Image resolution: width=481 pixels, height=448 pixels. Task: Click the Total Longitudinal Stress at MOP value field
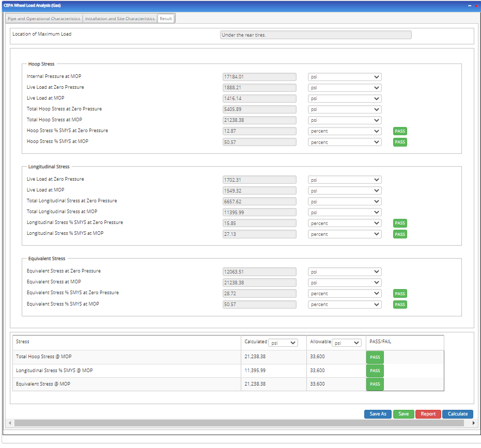(x=259, y=212)
